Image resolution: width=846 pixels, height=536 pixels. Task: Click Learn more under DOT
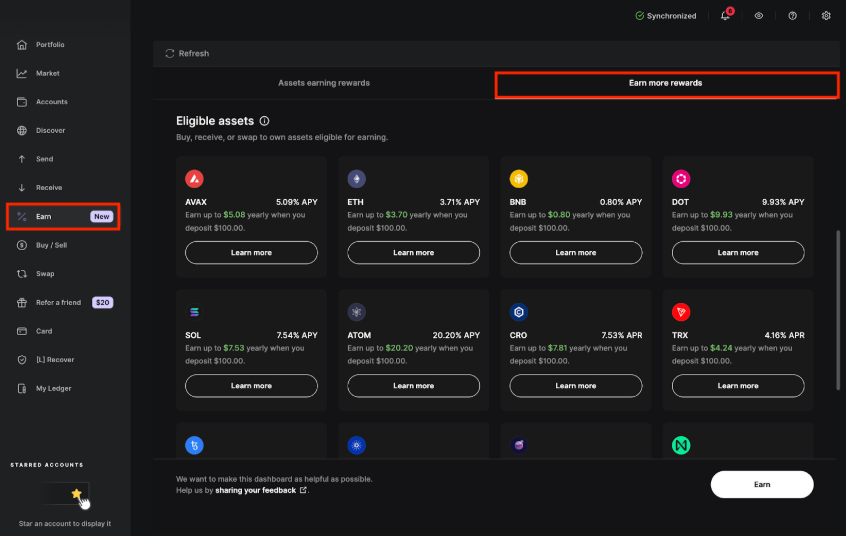(x=738, y=253)
